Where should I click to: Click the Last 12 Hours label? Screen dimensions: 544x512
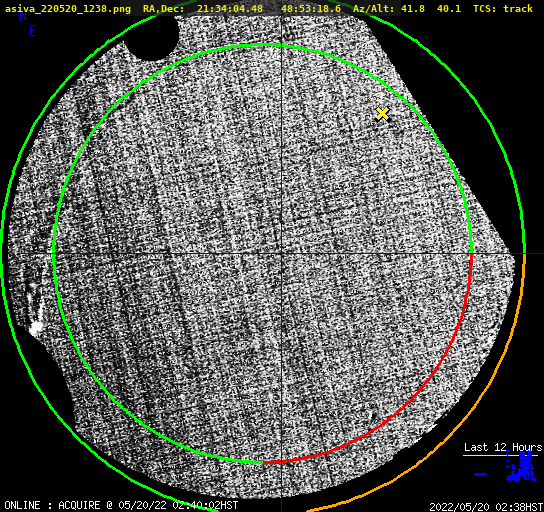coord(503,447)
